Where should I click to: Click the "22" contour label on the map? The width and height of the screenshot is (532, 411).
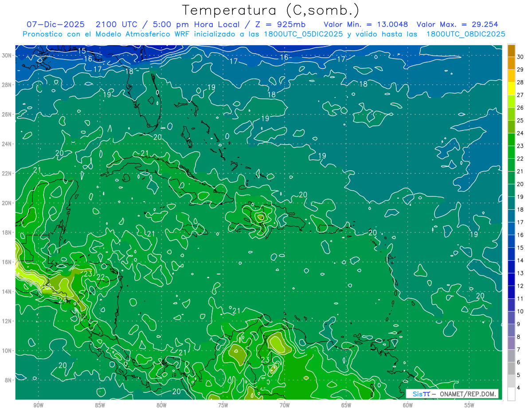(x=101, y=277)
